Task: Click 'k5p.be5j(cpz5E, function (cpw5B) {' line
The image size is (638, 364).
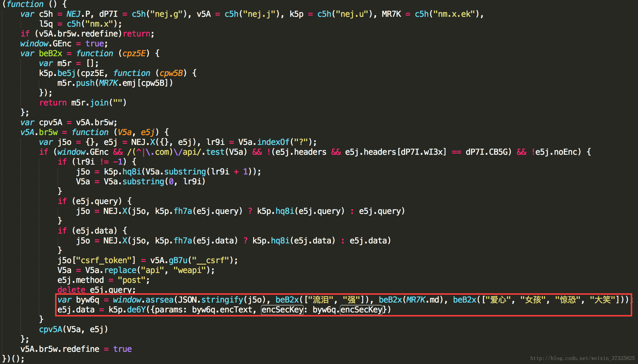Action: point(117,73)
